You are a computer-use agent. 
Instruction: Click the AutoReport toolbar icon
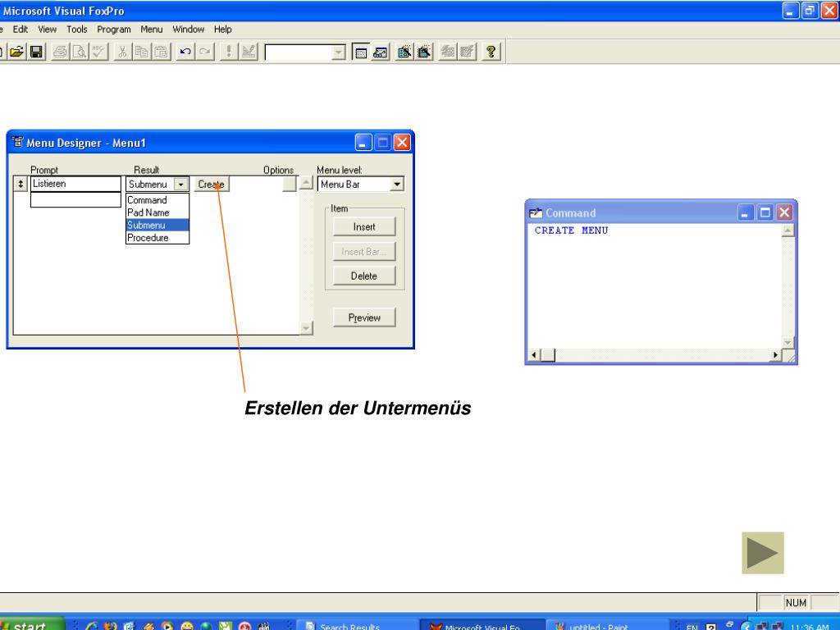click(467, 52)
